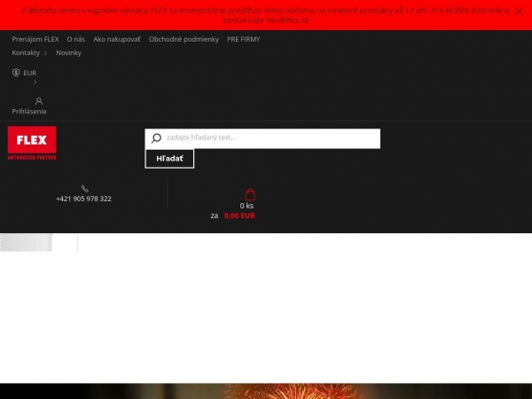Screen dimensions: 532x399
Task: Open the Novinky page
Action: coord(68,53)
